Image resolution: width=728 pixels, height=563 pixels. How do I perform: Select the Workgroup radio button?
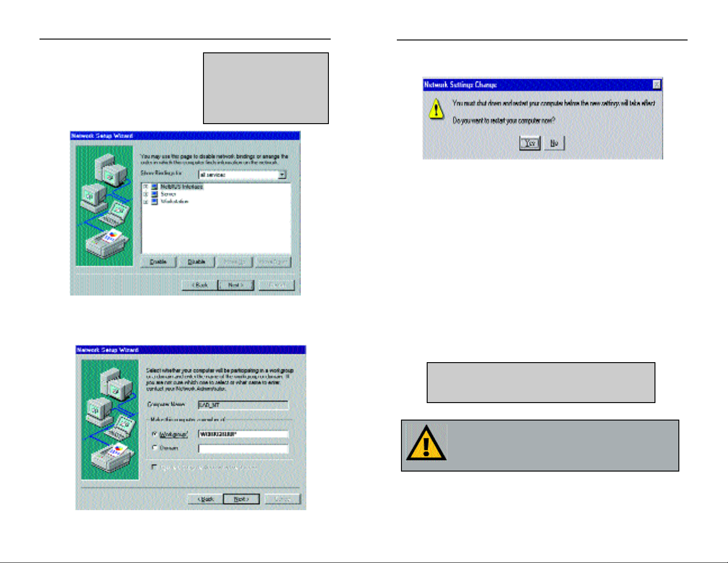click(155, 434)
